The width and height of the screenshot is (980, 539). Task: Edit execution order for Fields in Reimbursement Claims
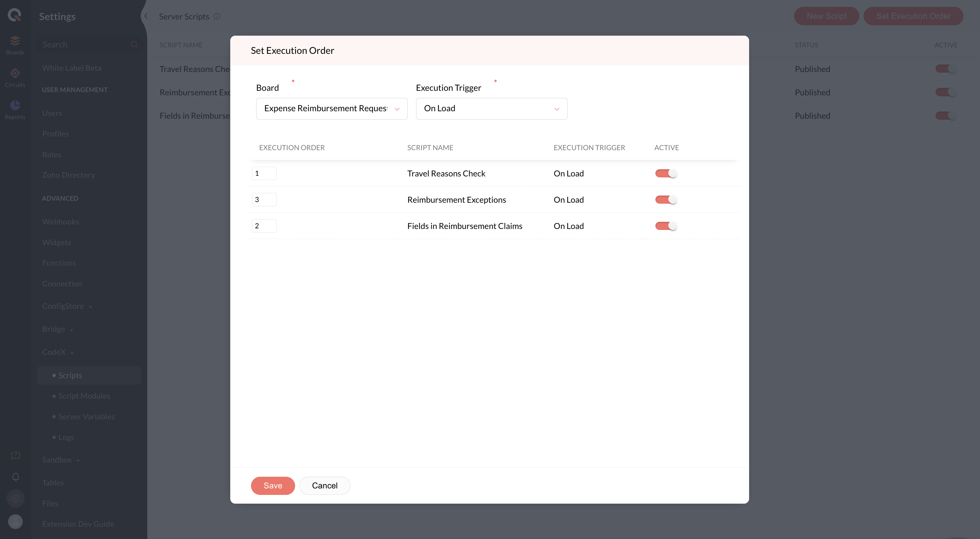(x=264, y=226)
